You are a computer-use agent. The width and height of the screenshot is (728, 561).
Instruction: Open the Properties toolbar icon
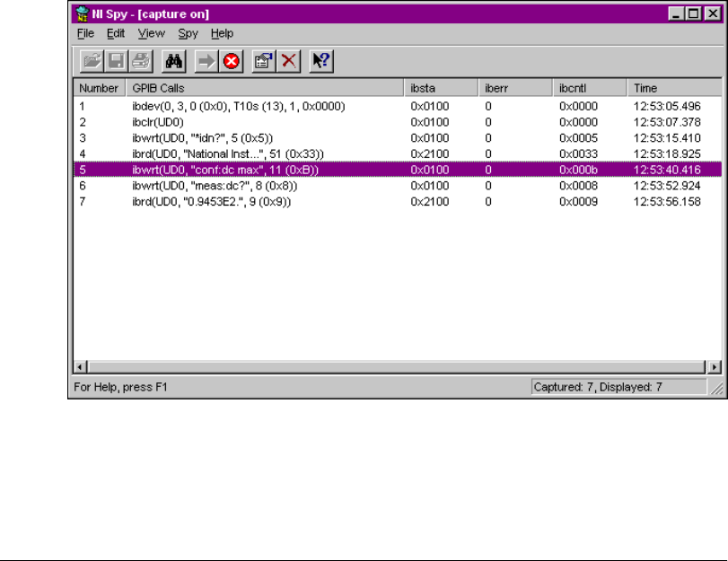pyautogui.click(x=264, y=61)
